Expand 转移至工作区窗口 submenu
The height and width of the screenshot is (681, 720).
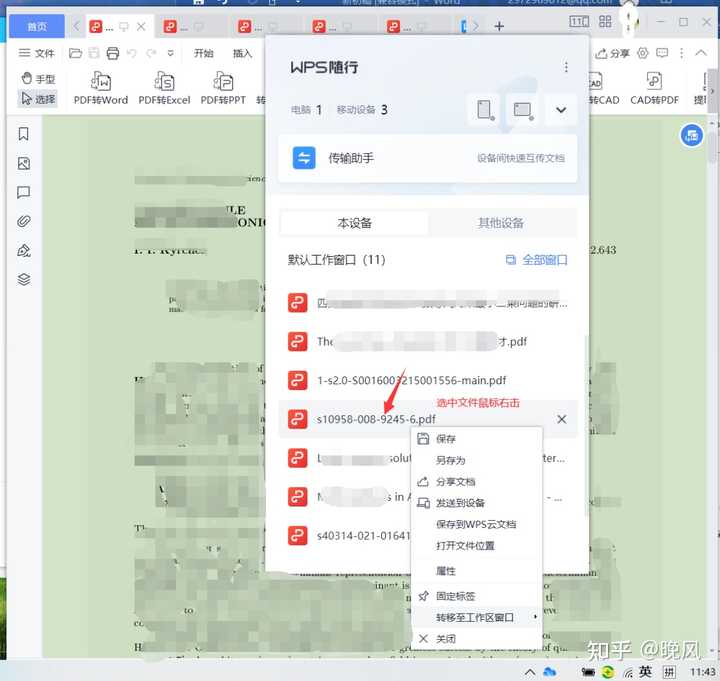(476, 618)
